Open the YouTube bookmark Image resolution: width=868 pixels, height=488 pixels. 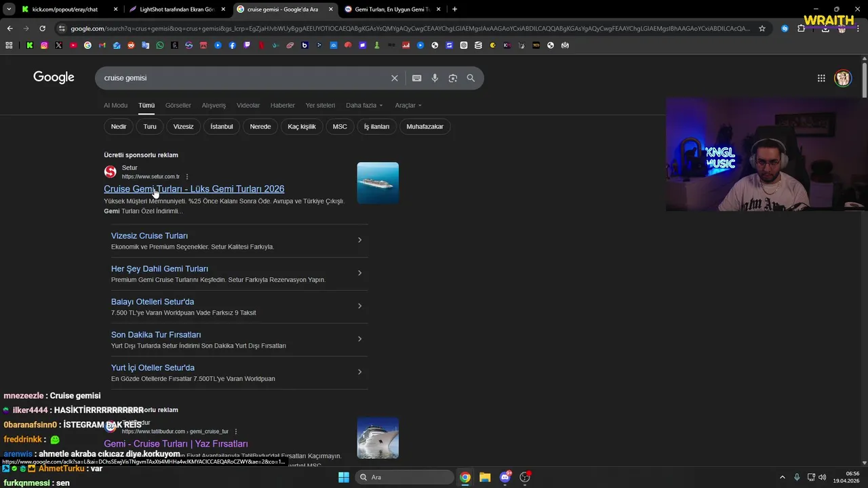click(x=73, y=45)
